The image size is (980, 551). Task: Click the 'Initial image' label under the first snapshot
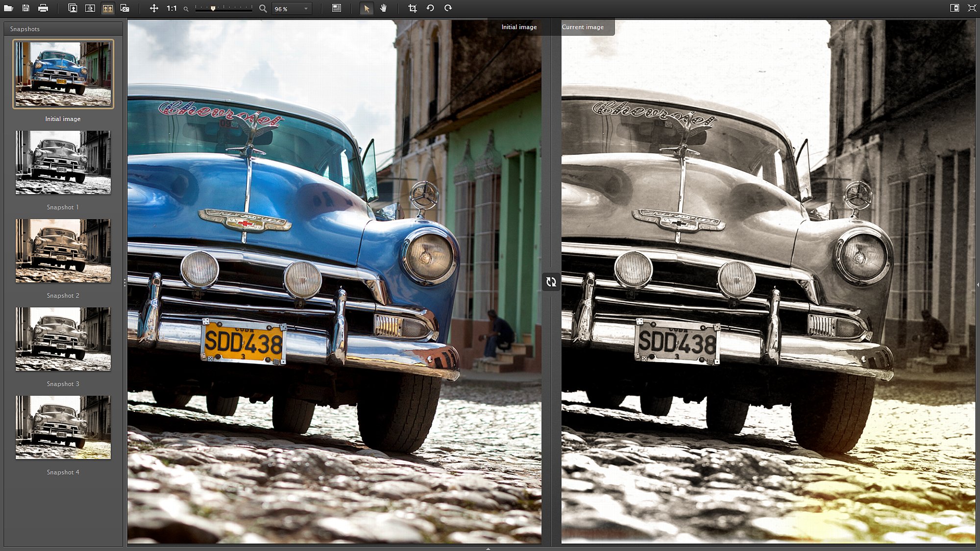(x=63, y=119)
